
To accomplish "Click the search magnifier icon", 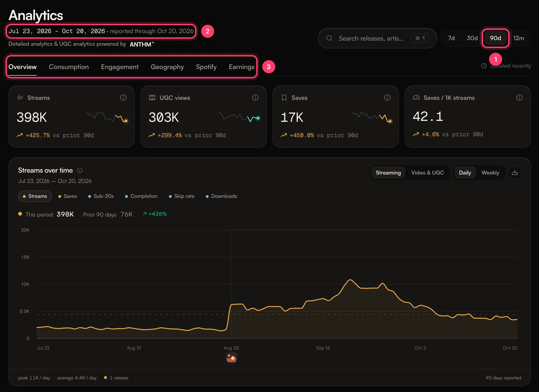I will tap(329, 38).
